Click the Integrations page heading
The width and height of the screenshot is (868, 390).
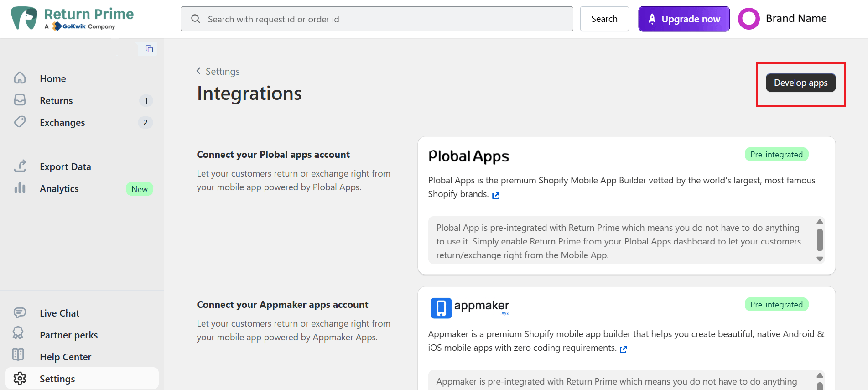pos(249,94)
